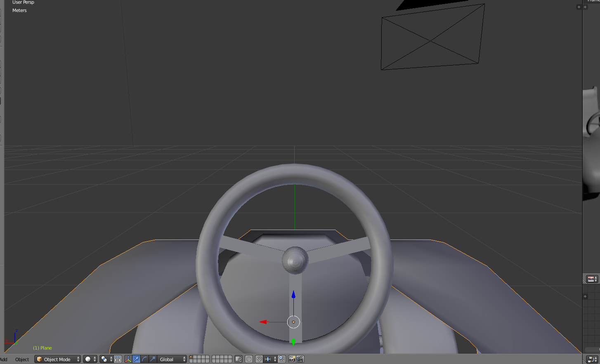Click the OpenGL render animation clapper icon
The height and width of the screenshot is (364, 600).
coord(300,359)
